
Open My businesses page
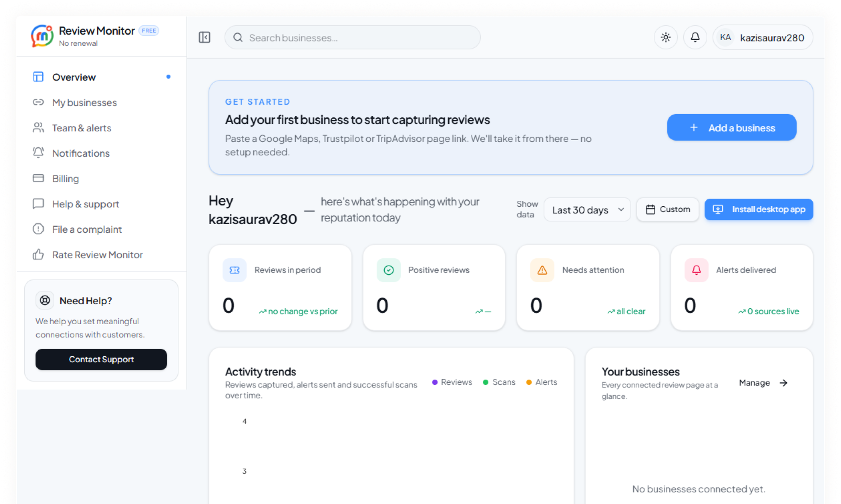pyautogui.click(x=102, y=103)
